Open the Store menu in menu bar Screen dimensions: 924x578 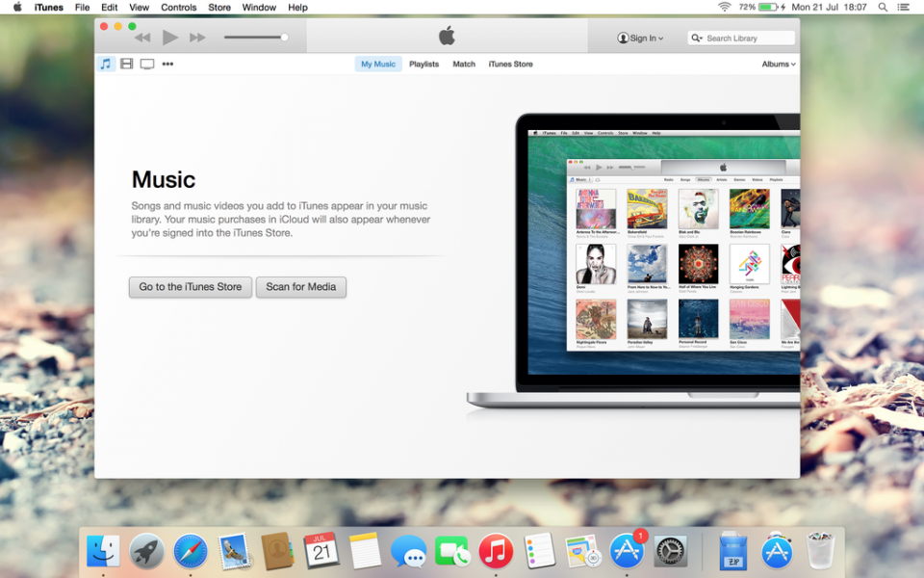pyautogui.click(x=219, y=8)
